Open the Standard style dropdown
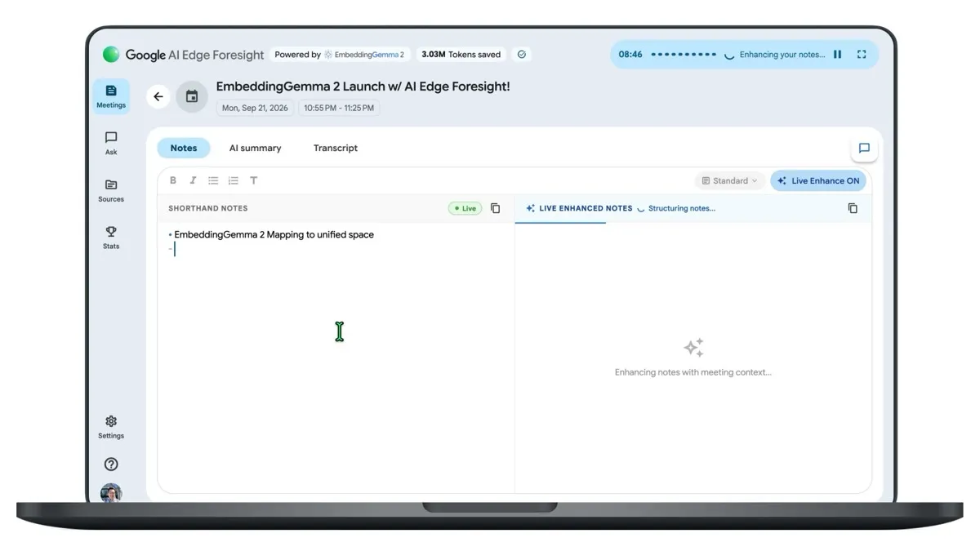 (x=729, y=180)
